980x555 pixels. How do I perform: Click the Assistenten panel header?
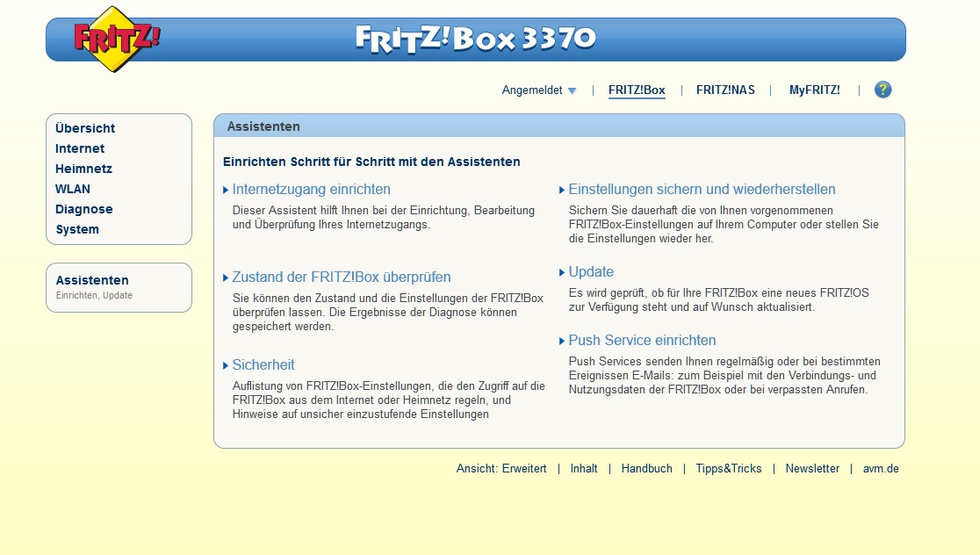point(558,126)
